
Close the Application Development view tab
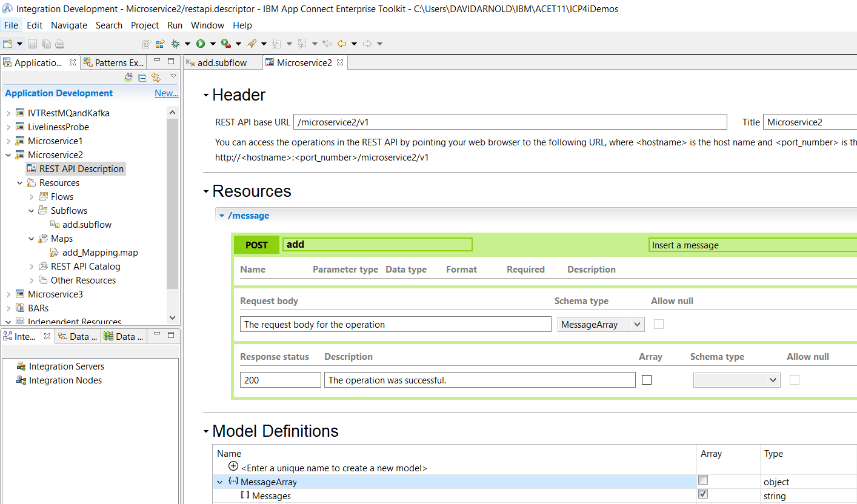pos(73,62)
